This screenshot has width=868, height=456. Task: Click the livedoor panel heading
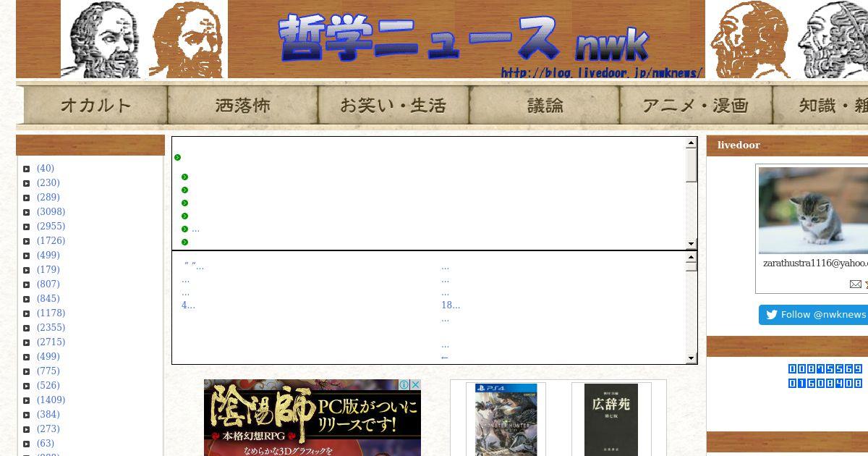click(739, 145)
